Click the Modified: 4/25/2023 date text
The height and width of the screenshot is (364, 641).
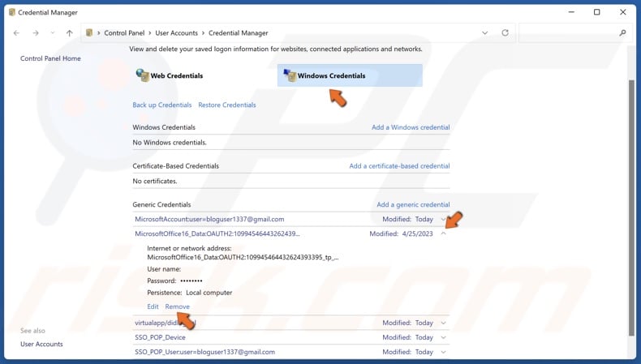point(401,233)
